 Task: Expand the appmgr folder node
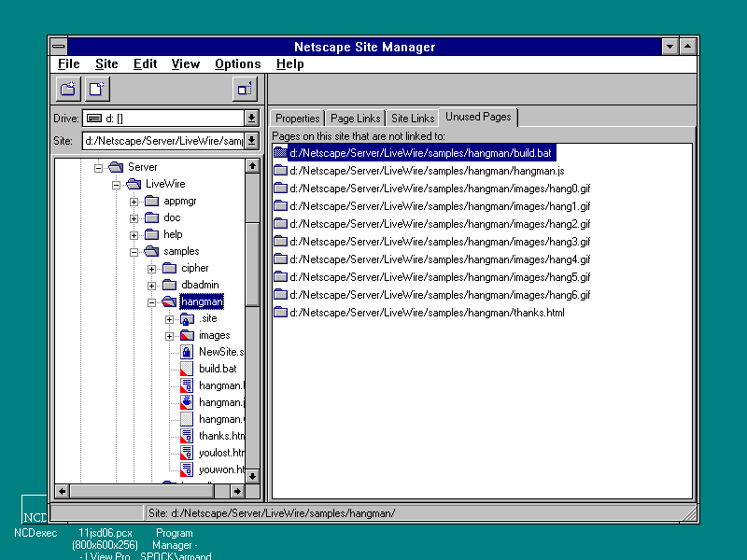134,202
